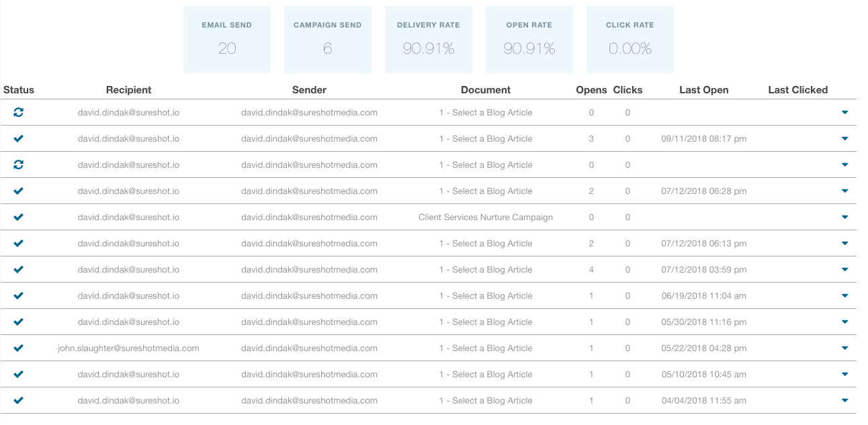Expand the row opened 09/11/2018 08:17 pm
Image resolution: width=868 pixels, height=425 pixels.
pos(845,139)
